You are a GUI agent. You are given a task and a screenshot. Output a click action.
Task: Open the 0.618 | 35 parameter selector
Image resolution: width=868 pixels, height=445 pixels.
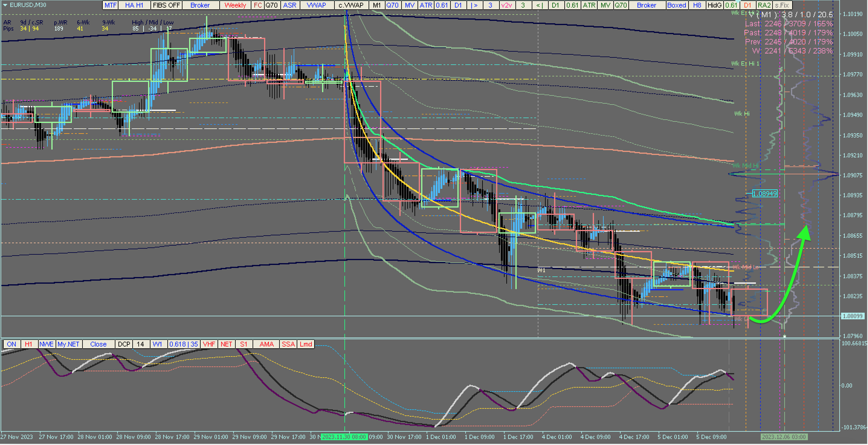click(183, 344)
